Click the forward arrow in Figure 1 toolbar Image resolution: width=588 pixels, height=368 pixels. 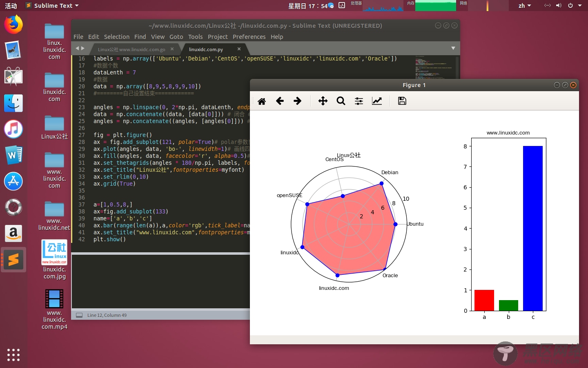coord(298,101)
